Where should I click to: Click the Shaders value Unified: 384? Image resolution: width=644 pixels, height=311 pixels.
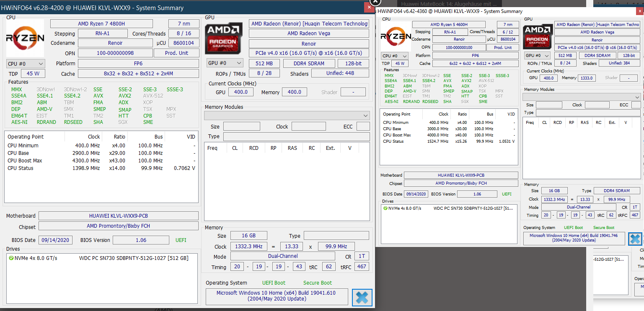(x=619, y=63)
